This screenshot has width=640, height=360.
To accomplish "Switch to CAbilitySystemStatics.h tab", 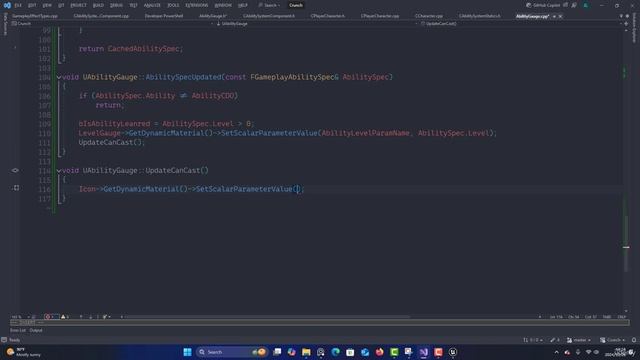I will click(479, 16).
